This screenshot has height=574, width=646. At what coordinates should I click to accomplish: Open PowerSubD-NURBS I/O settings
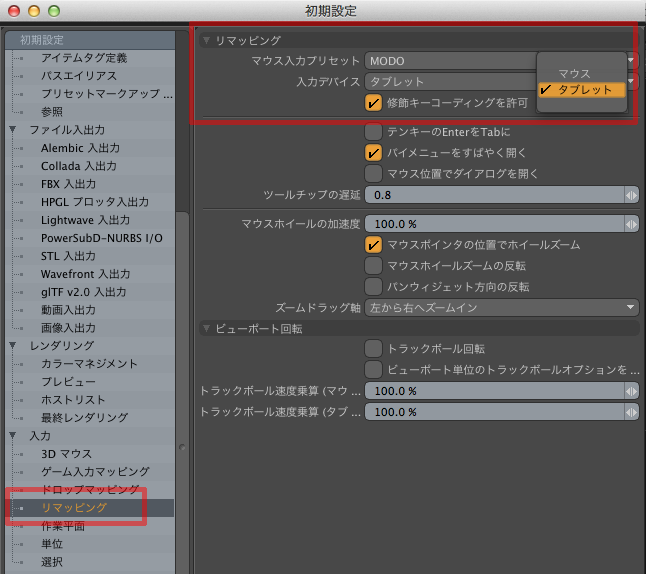click(102, 238)
